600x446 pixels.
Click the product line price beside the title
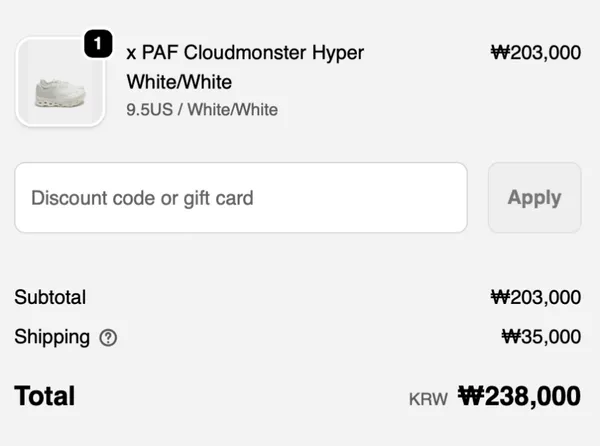(x=536, y=53)
